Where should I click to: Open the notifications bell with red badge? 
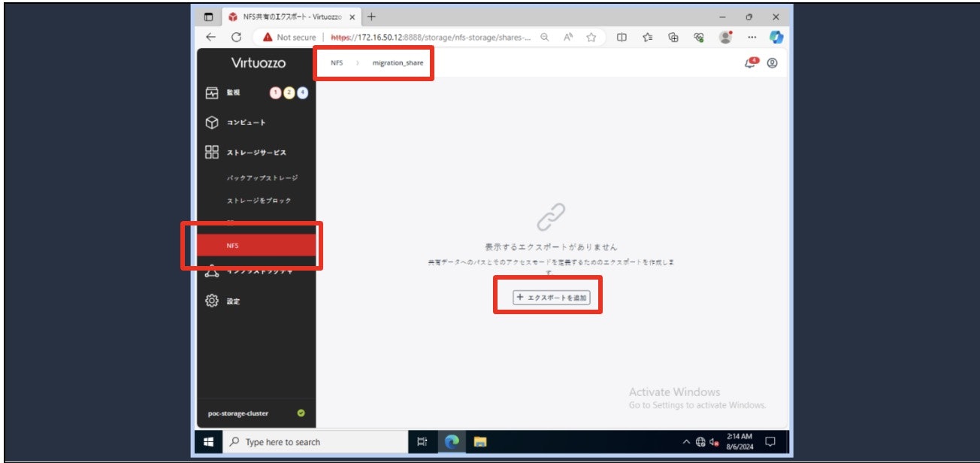[751, 63]
